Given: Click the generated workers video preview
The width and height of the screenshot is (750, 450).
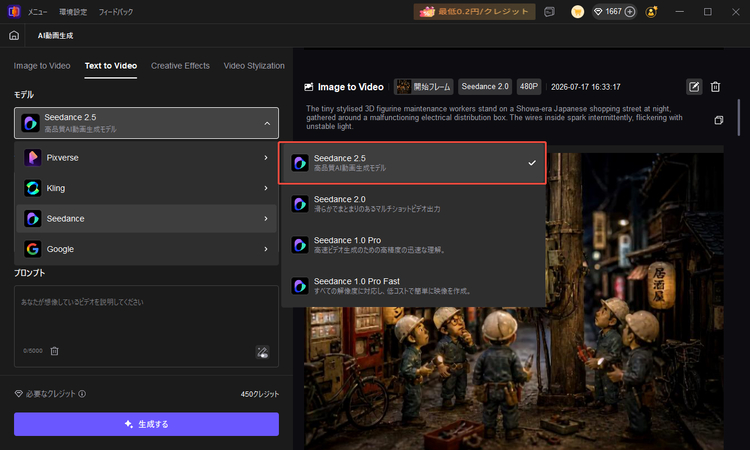Looking at the screenshot, I should pyautogui.click(x=514, y=301).
